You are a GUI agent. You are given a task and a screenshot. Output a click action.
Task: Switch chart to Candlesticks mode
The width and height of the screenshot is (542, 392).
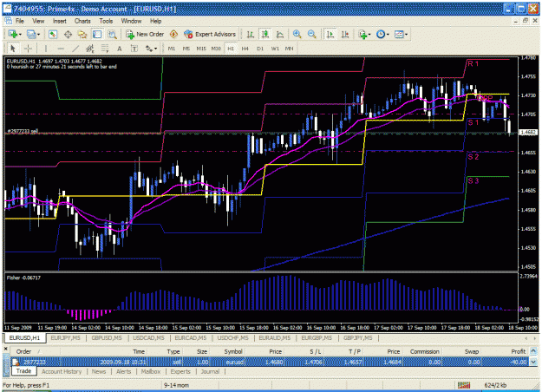tap(265, 34)
